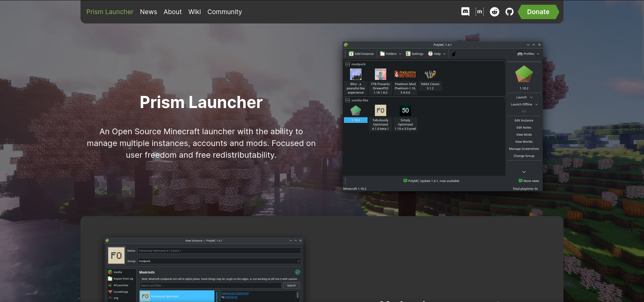The image size is (644, 302).
Task: Select the Fabulously Optimized 4.1.0-beta.1 instance
Action: (380, 117)
